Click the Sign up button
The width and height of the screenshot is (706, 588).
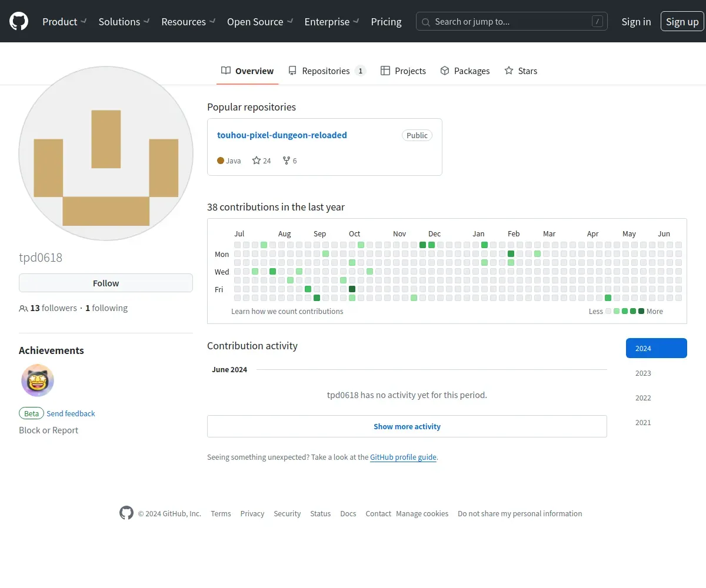682,22
